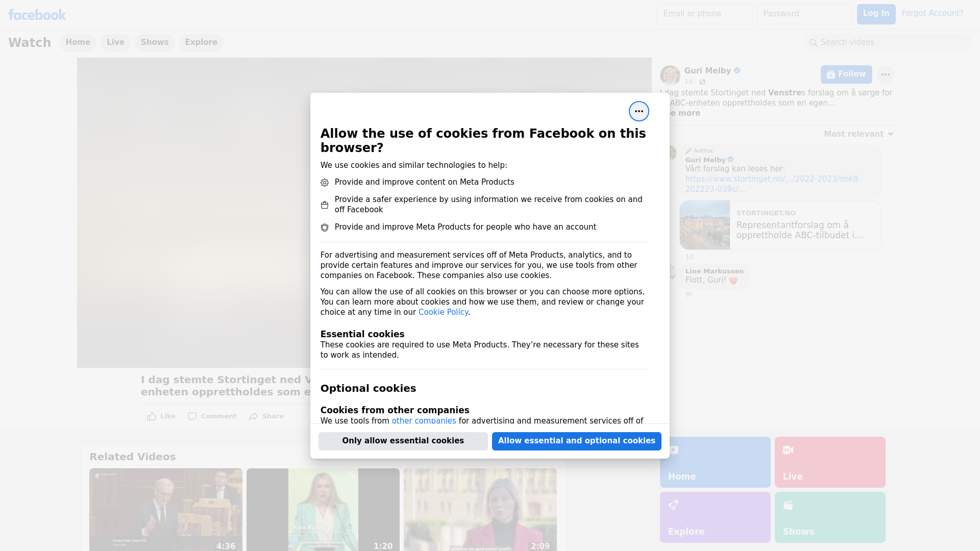Click the Home tile video icon

(673, 450)
